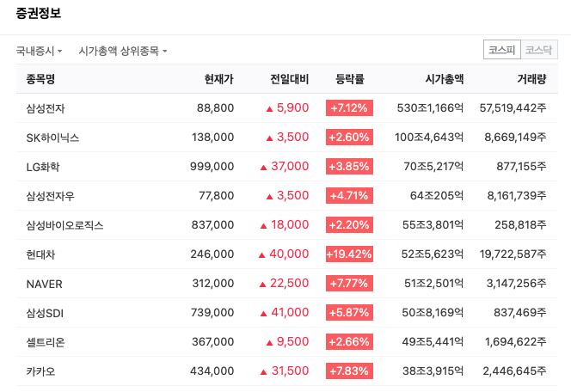Viewport: 571px width, 392px height.
Task: Click the 739,000 current price
Action: click(212, 312)
